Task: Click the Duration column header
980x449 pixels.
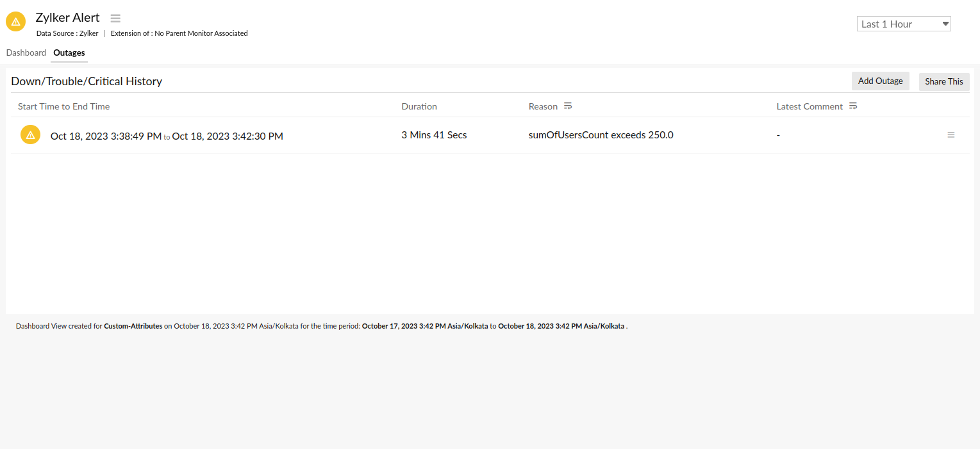Action: pos(419,106)
